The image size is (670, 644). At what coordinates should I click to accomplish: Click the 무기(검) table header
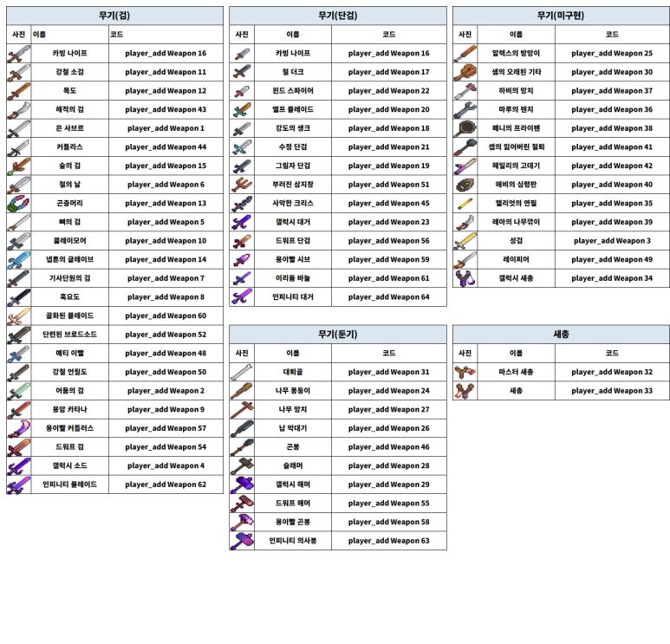pyautogui.click(x=114, y=16)
